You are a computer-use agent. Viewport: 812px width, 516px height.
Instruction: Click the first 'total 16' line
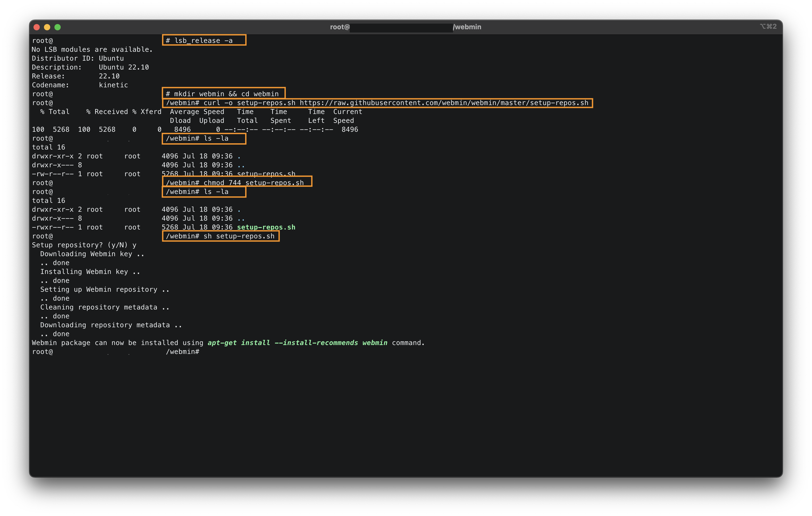coord(48,147)
